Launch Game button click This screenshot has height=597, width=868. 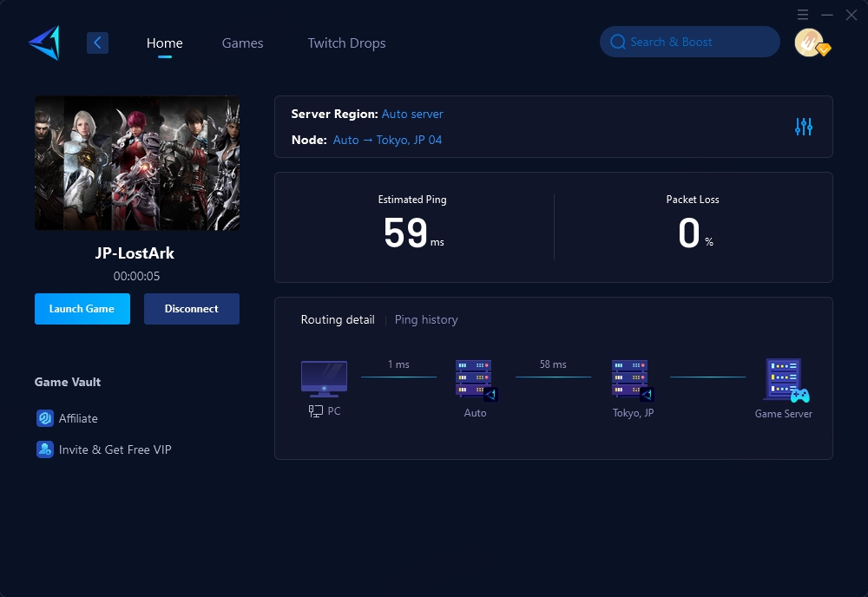[x=82, y=309]
